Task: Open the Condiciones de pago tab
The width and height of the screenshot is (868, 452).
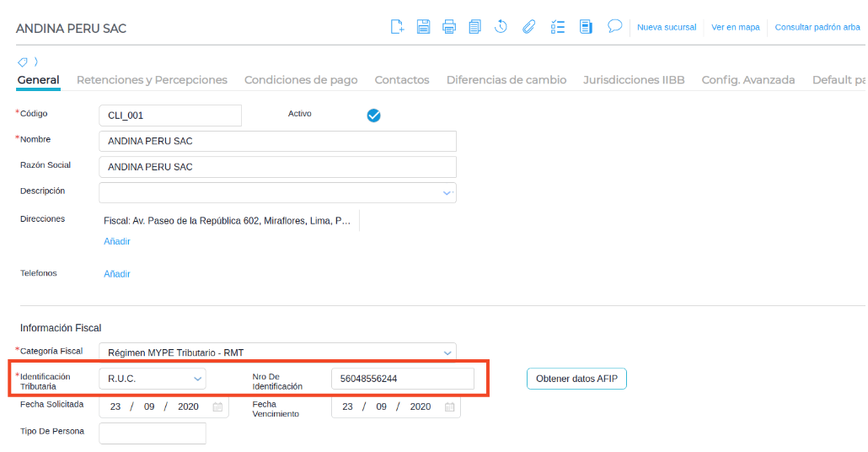Action: 301,80
